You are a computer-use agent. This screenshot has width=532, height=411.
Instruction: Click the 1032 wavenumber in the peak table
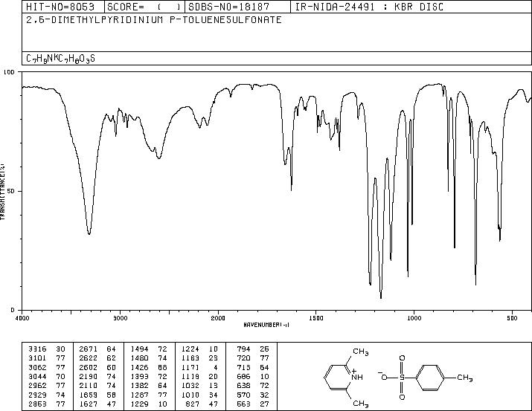190,386
